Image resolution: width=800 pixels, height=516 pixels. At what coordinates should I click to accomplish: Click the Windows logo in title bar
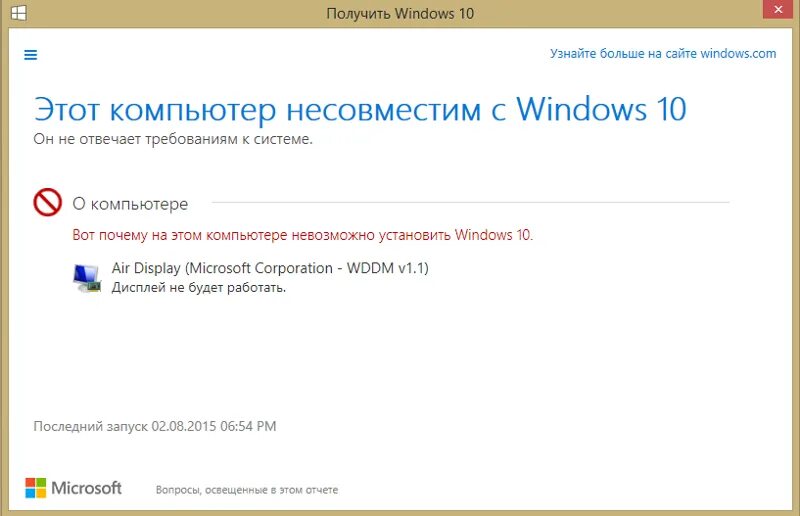point(19,13)
